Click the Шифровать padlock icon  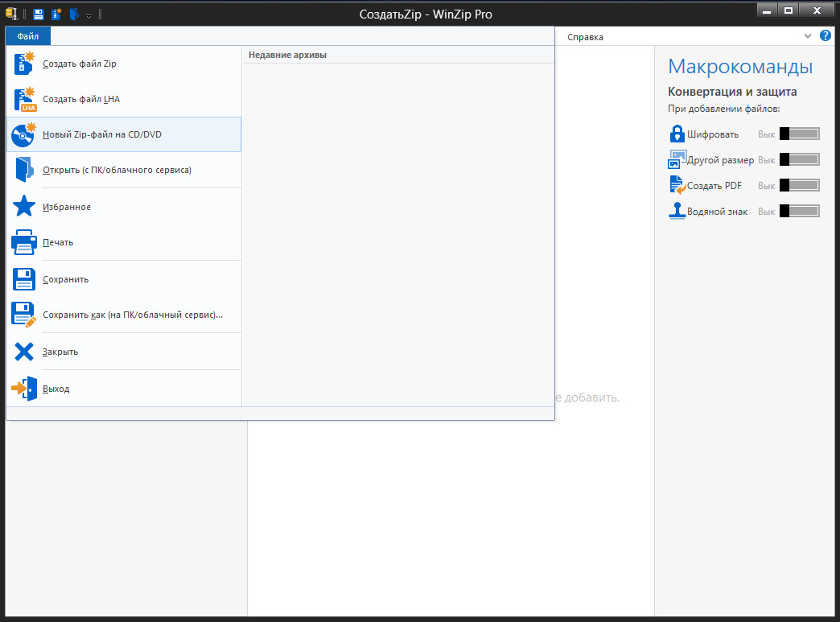[x=677, y=134]
